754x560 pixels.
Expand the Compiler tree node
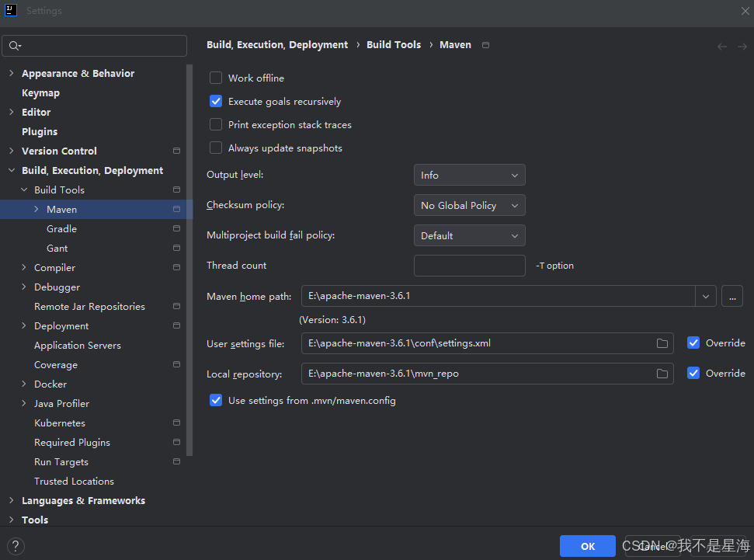point(24,267)
